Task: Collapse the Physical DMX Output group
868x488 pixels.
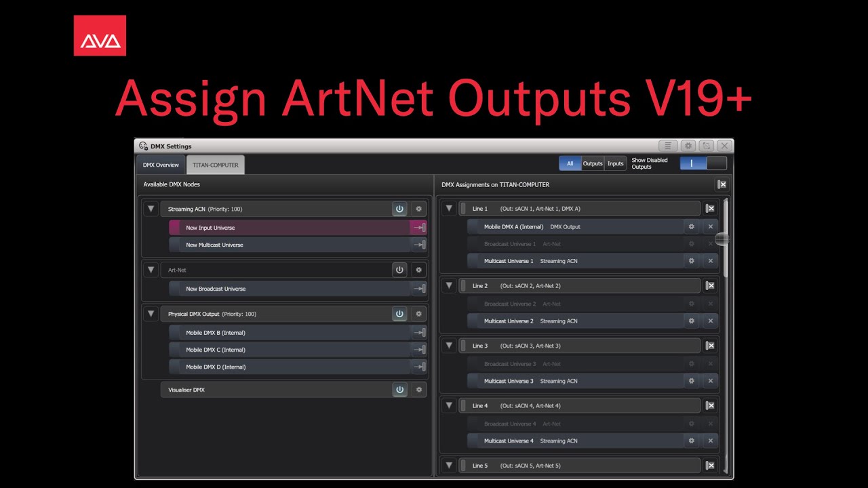Action: [151, 314]
